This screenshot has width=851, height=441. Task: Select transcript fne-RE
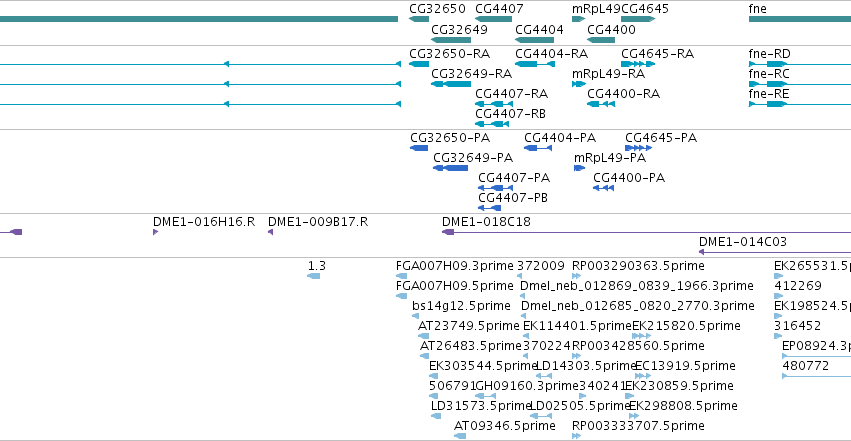(800, 104)
